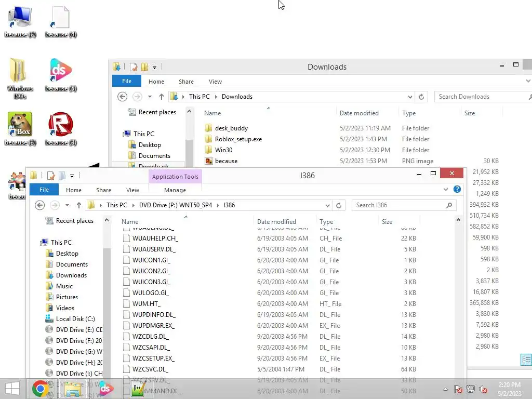Expand the I386 address bar history dropdown
The width and height of the screenshot is (532, 399).
327,205
